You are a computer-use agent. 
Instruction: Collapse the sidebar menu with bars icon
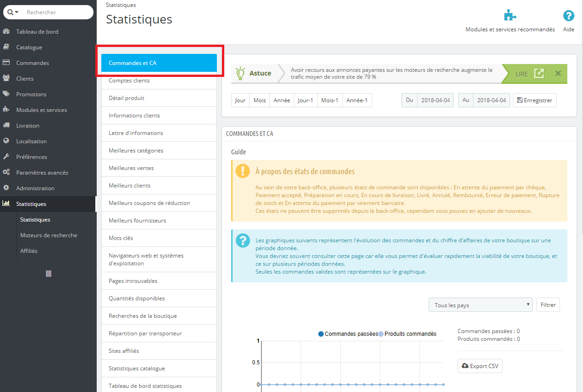click(x=48, y=274)
